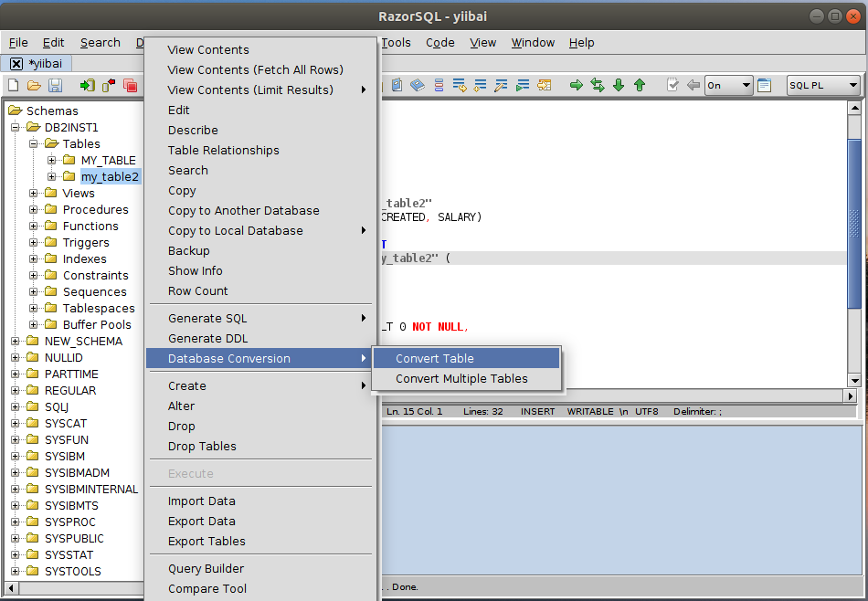868x601 pixels.
Task: Click the editor horizontal scrollbar right arrow
Action: click(851, 395)
